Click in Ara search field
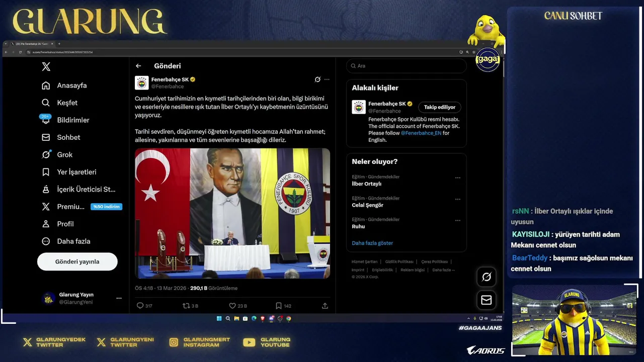The width and height of the screenshot is (644, 362). tap(407, 66)
